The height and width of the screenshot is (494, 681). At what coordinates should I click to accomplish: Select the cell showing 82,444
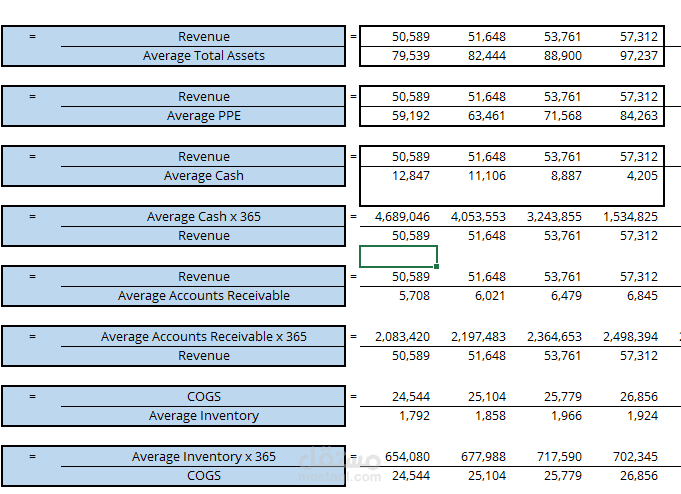[487, 56]
